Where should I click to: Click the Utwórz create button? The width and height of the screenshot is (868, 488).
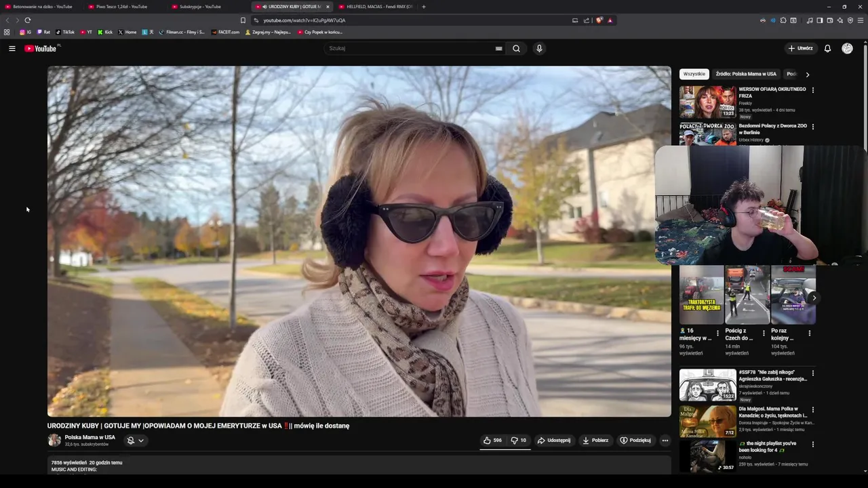pos(800,48)
